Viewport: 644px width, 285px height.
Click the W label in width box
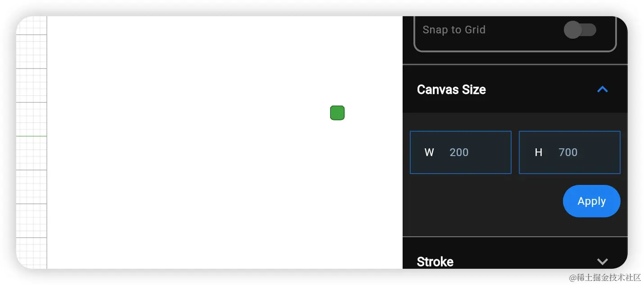pos(429,152)
